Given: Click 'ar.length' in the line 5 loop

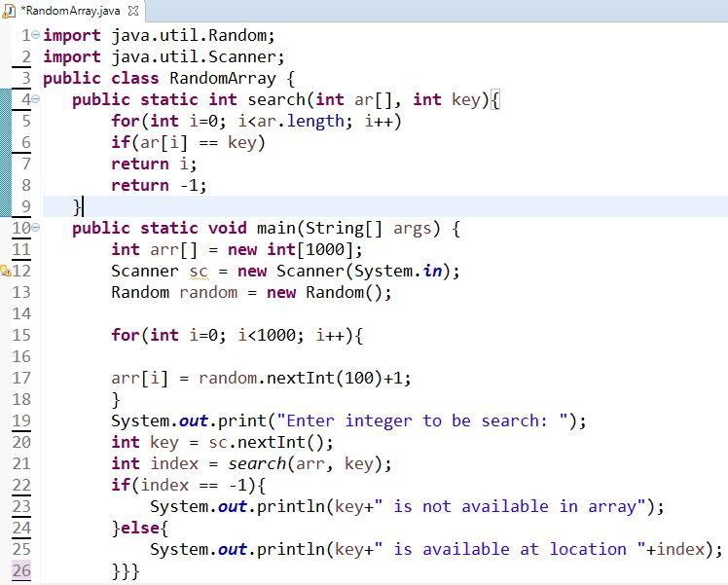Looking at the screenshot, I should click(301, 121).
